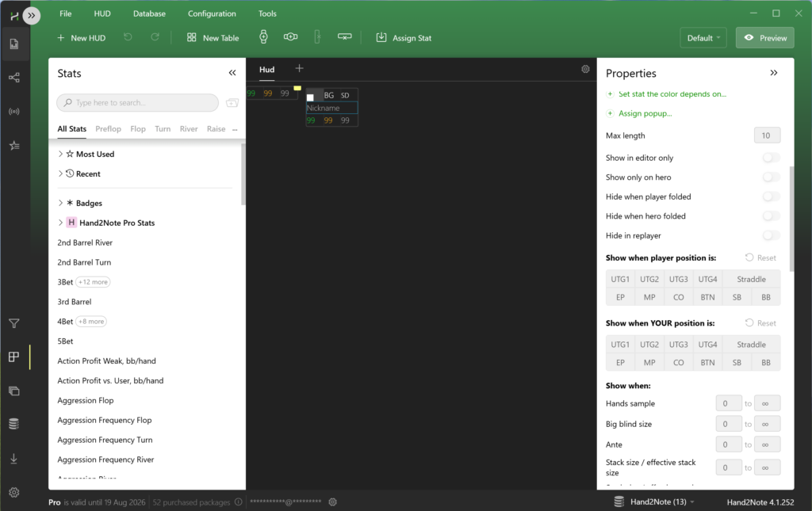
Task: Click the Hand2Note logo icon
Action: pos(14,16)
